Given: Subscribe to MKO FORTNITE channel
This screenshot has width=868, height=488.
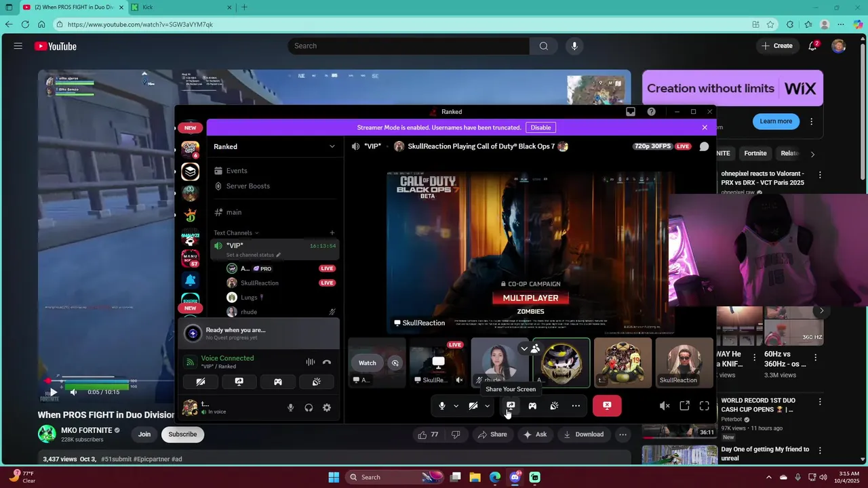Looking at the screenshot, I should point(182,434).
